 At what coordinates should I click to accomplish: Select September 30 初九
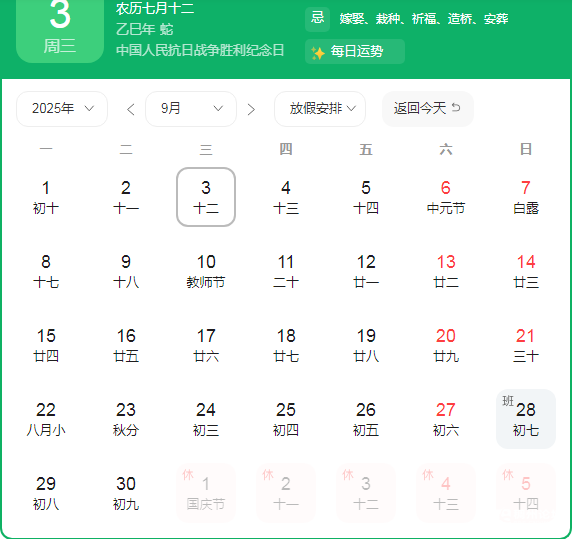(x=126, y=493)
